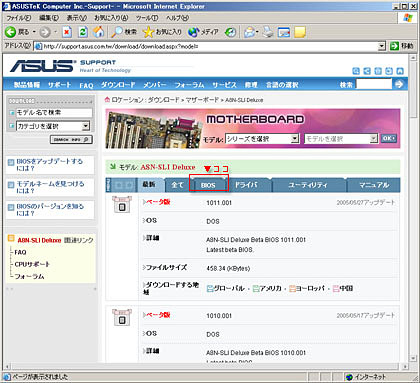420x383 pixels.
Task: Open the Tools (ツール) menu
Action: pos(147,18)
